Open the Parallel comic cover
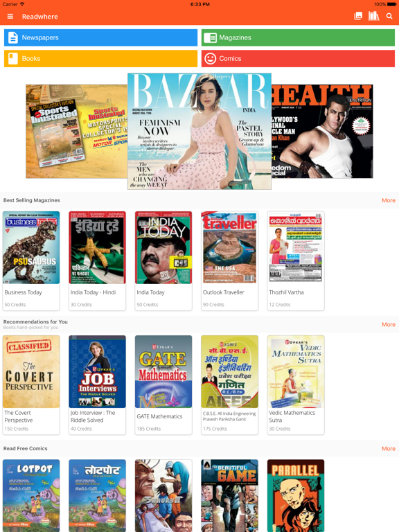This screenshot has height=532, width=399. point(296,496)
